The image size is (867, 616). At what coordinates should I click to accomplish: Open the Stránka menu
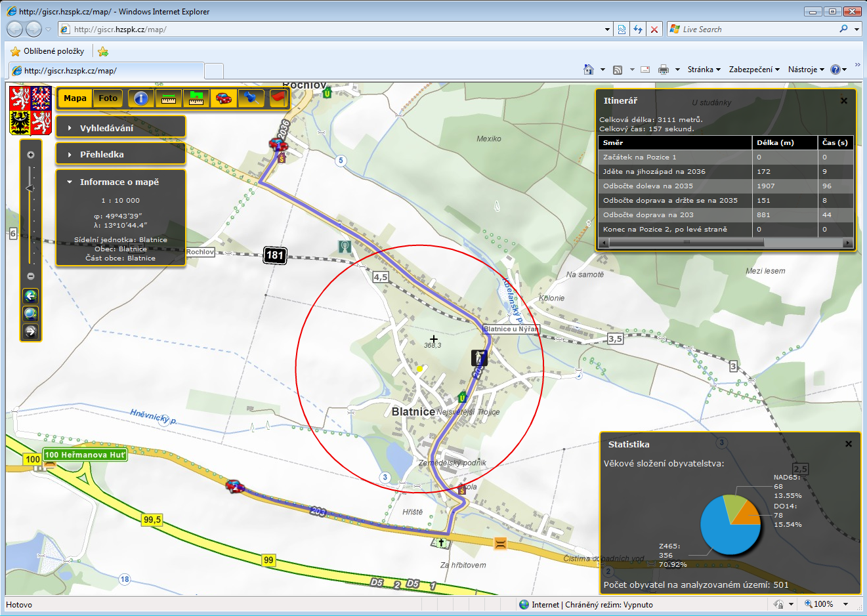pyautogui.click(x=704, y=70)
